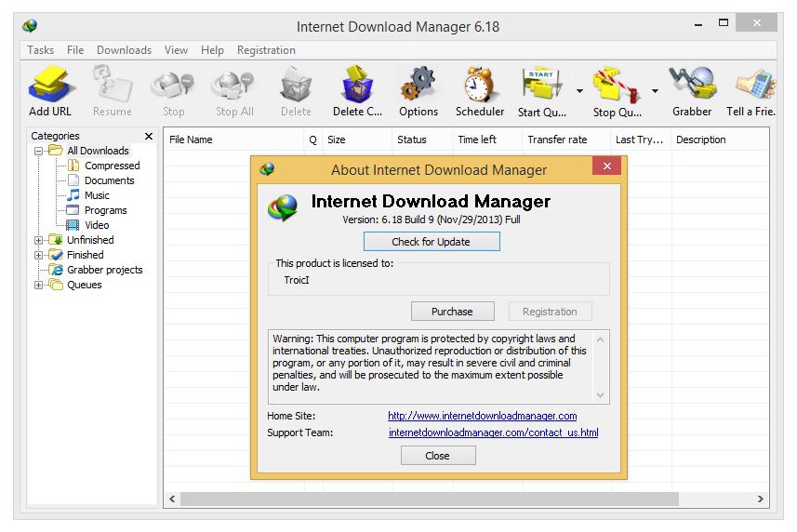Open the Tasks menu
The width and height of the screenshot is (797, 532).
pos(40,50)
